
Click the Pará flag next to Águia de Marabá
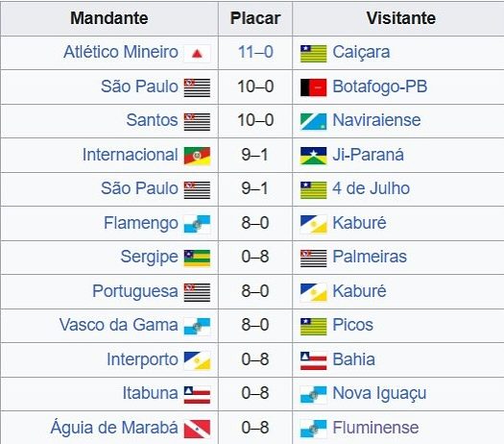click(197, 429)
